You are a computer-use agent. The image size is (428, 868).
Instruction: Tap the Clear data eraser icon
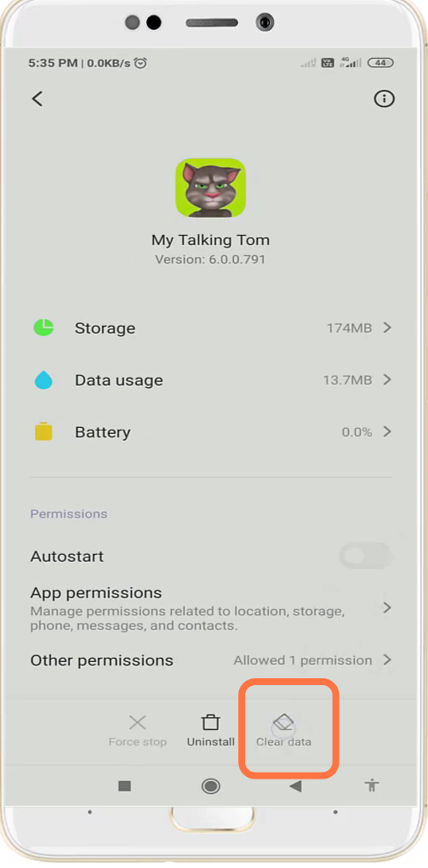point(283,722)
